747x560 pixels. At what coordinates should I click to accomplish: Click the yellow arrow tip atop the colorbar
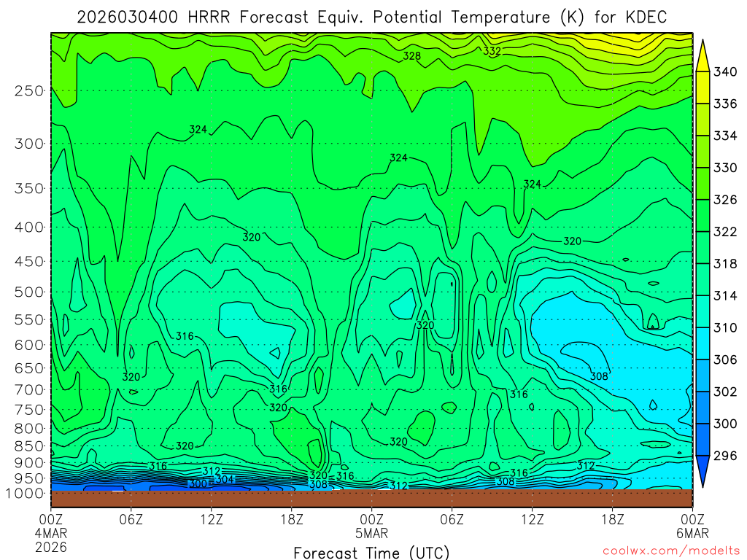click(x=703, y=56)
